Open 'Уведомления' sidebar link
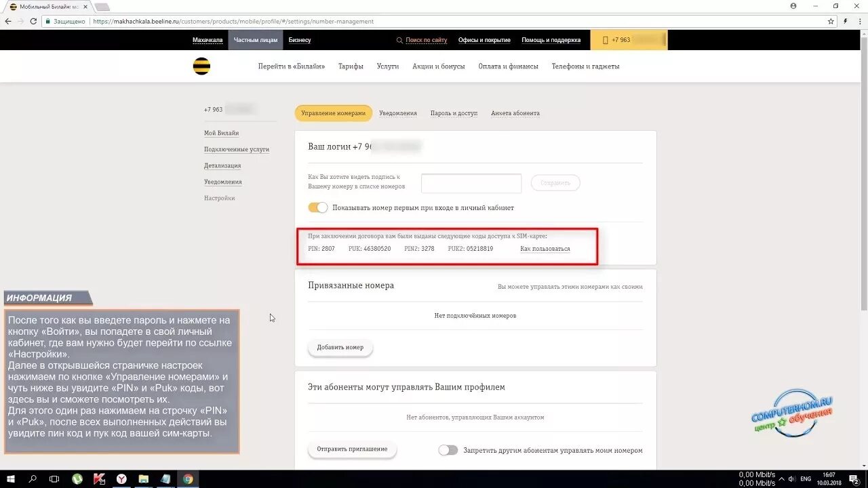This screenshot has width=868, height=488. point(223,182)
